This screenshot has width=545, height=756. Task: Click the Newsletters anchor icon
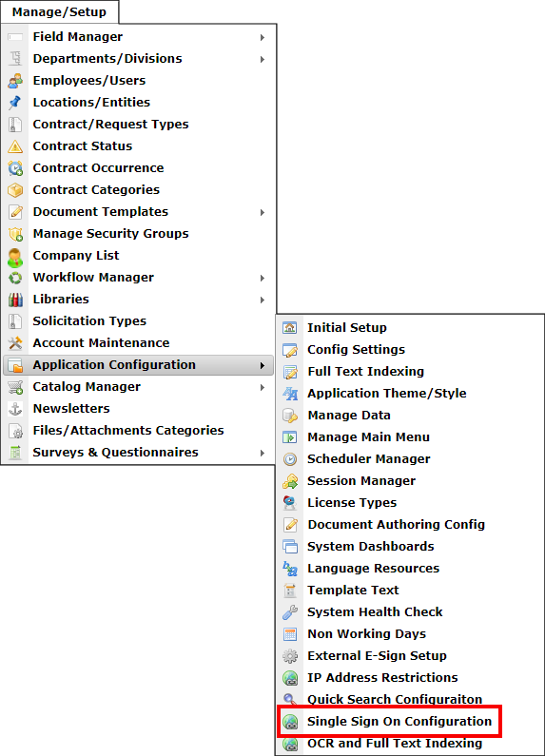[15, 409]
